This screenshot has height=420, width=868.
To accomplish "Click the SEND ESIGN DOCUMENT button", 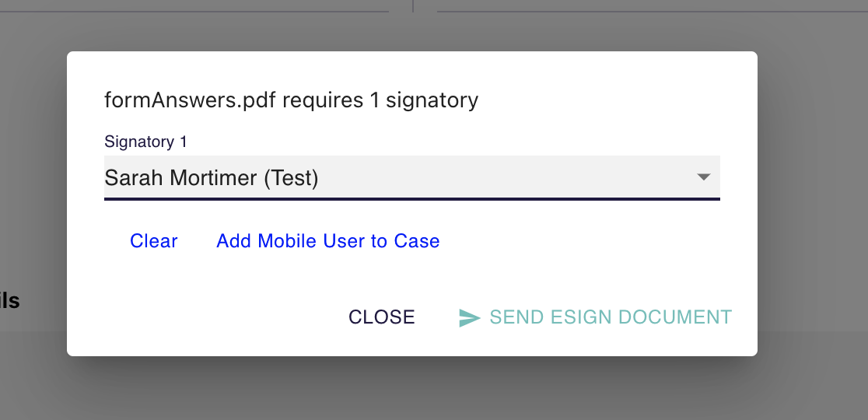I will [596, 317].
